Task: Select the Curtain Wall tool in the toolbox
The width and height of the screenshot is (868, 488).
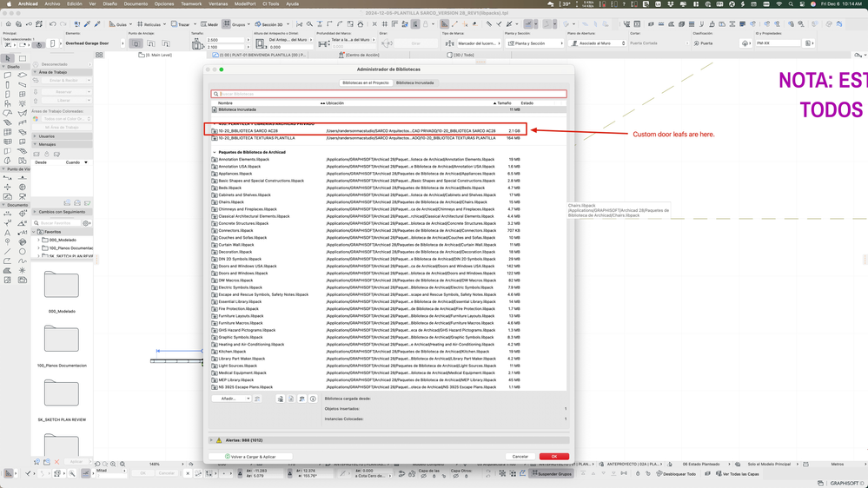Action: pyautogui.click(x=8, y=132)
